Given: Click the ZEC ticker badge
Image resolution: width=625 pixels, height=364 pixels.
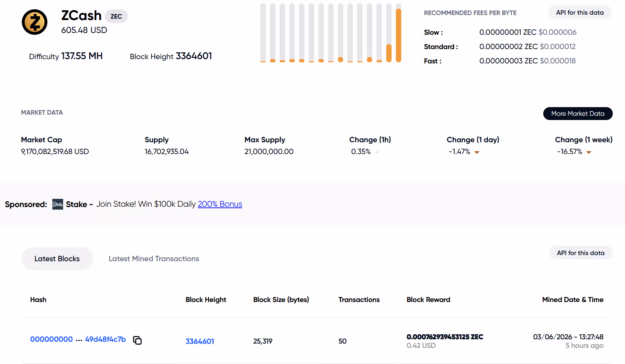Looking at the screenshot, I should pyautogui.click(x=116, y=16).
